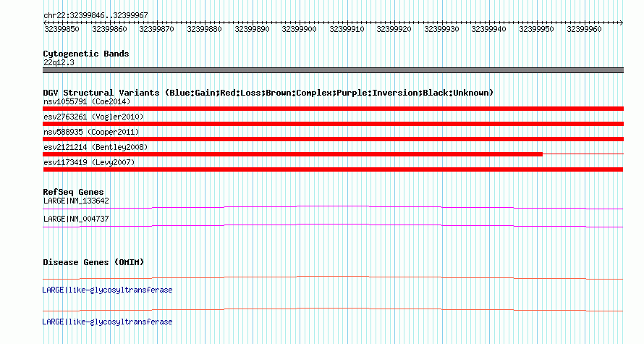The image size is (644, 344).
Task: Select the Disease Genes (OMIM) track title
Action: (93, 262)
